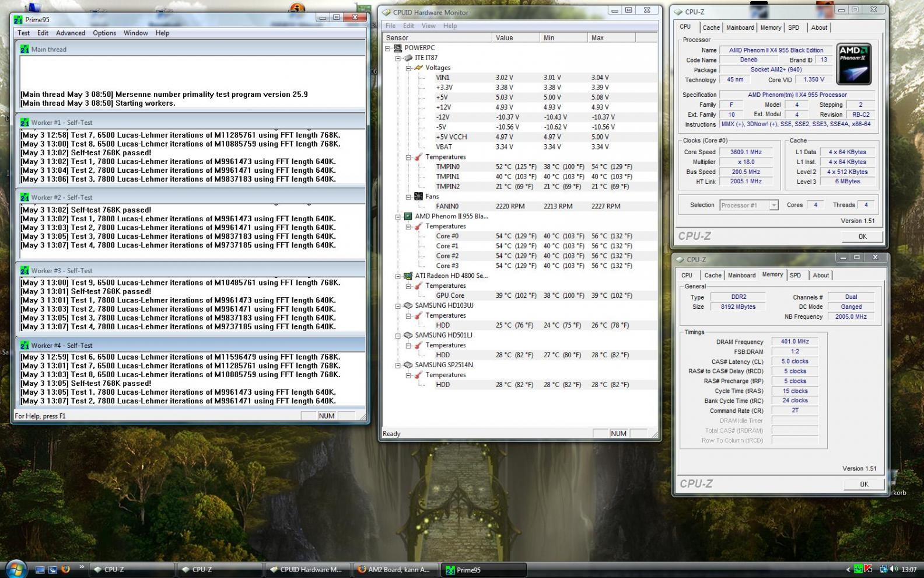Open the AM2 Board Firefox taskbar button
The image size is (924, 578).
(x=395, y=570)
